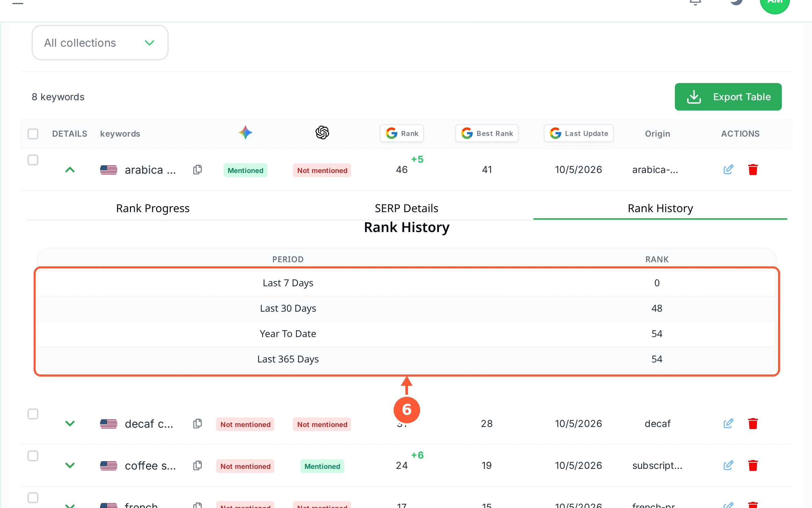The height and width of the screenshot is (508, 812).
Task: Click the Gemini column header icon
Action: pos(246,132)
